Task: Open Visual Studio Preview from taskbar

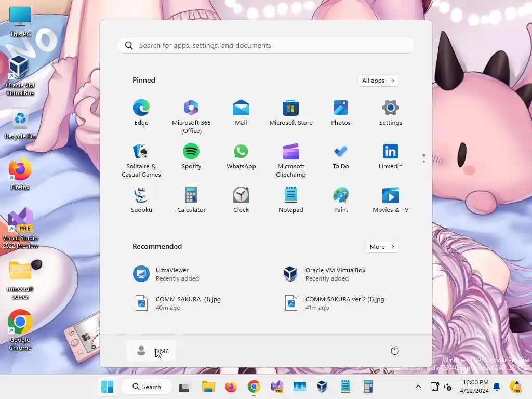Action: pos(277,387)
